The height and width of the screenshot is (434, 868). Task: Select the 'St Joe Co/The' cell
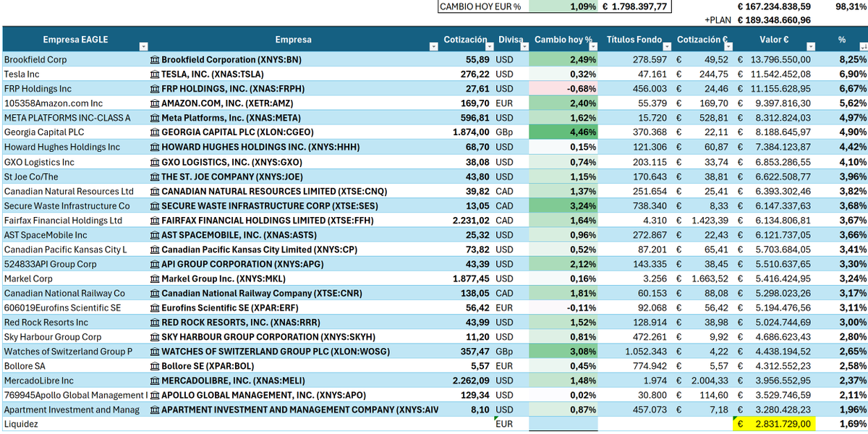click(75, 176)
